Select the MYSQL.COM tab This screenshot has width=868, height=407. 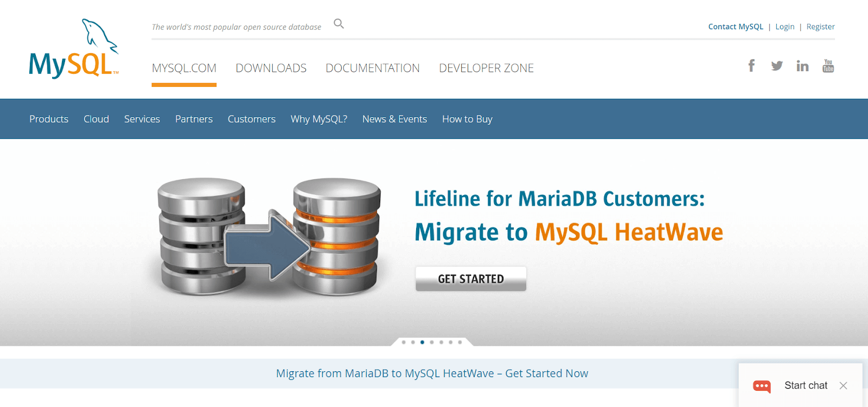tap(184, 68)
